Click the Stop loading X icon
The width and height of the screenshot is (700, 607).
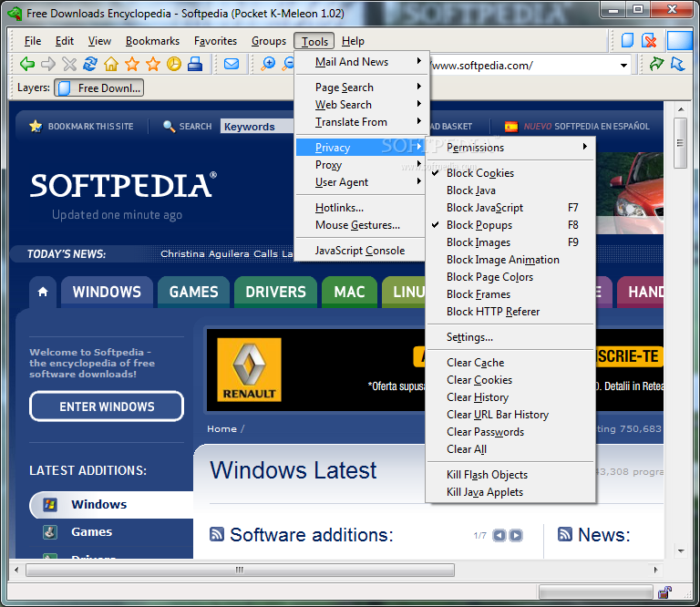pyautogui.click(x=69, y=65)
